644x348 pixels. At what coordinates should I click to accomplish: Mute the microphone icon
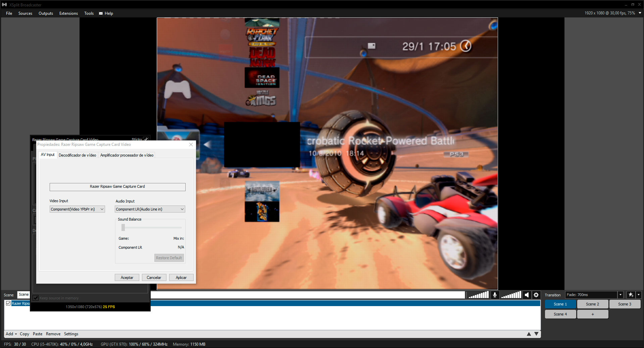(495, 295)
